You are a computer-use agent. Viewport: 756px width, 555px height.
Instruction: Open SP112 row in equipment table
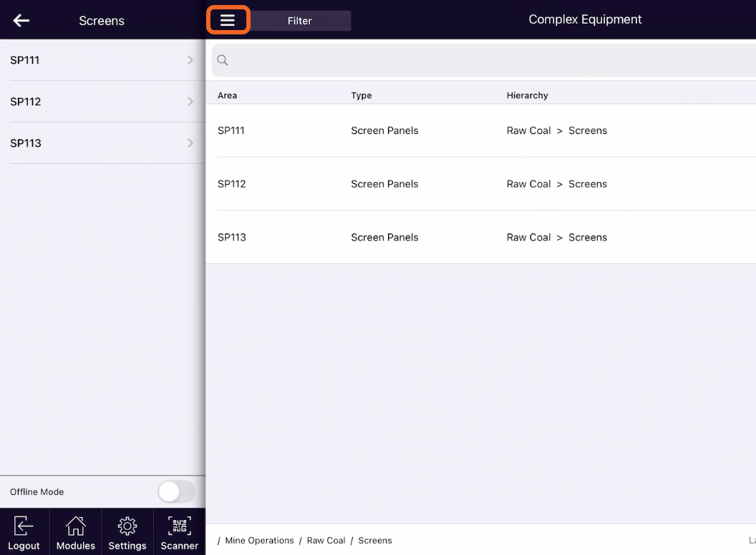pos(480,184)
